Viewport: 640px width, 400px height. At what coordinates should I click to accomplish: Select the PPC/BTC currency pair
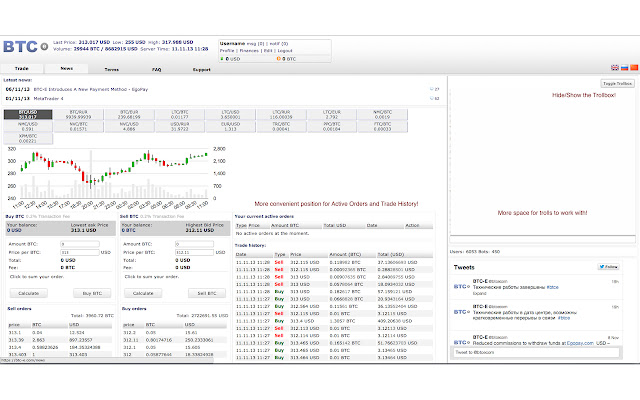pyautogui.click(x=332, y=127)
